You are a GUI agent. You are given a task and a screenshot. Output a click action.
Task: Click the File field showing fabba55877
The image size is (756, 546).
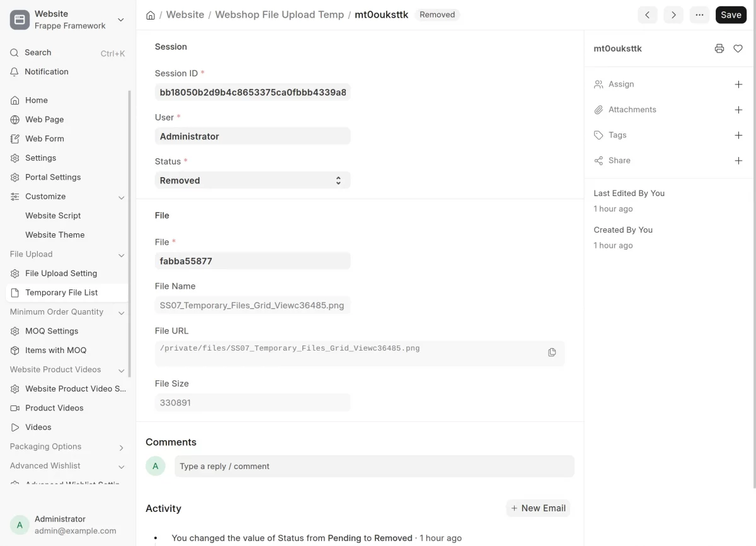[253, 261]
